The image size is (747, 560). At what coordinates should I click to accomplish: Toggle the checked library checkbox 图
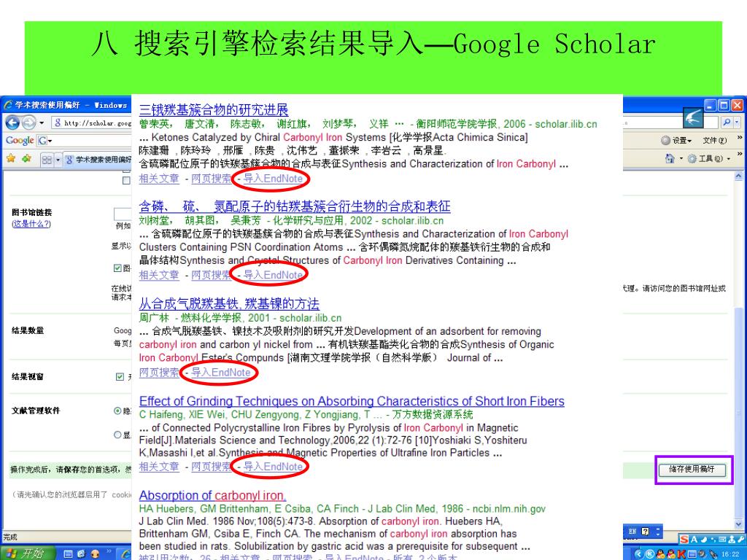pos(117,268)
